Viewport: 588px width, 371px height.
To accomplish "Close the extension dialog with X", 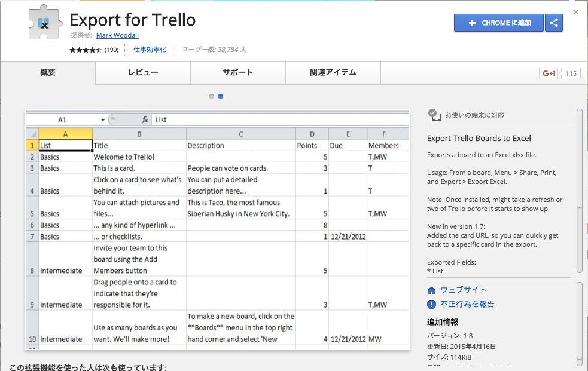I will tap(575, 12).
